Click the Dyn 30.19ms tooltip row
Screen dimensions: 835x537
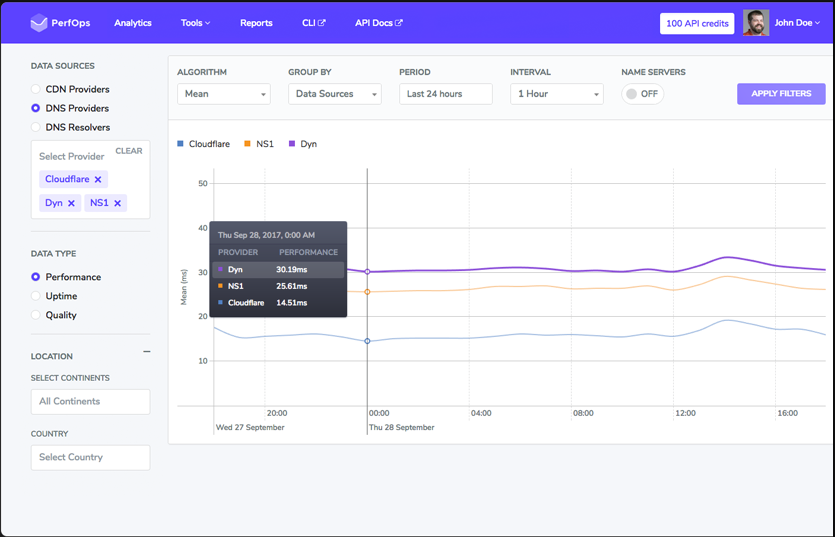[x=278, y=270]
